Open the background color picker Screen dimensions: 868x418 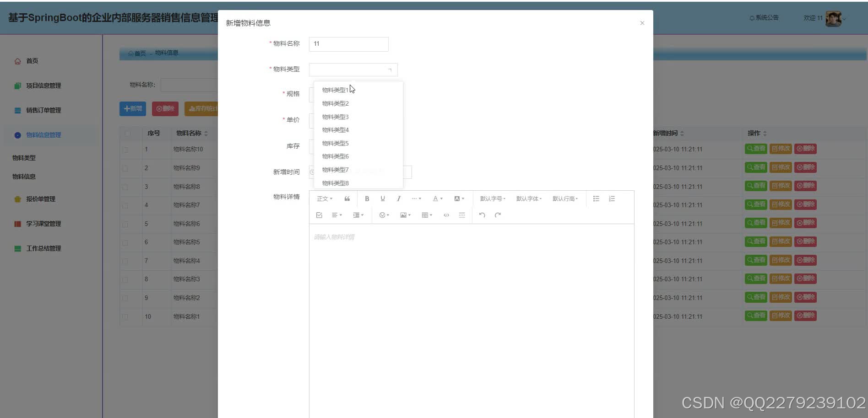pyautogui.click(x=459, y=198)
